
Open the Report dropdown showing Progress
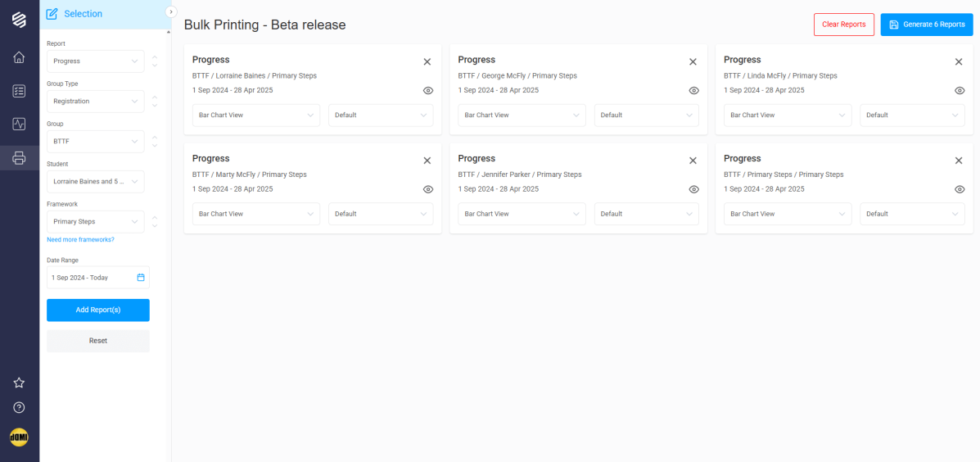click(96, 61)
